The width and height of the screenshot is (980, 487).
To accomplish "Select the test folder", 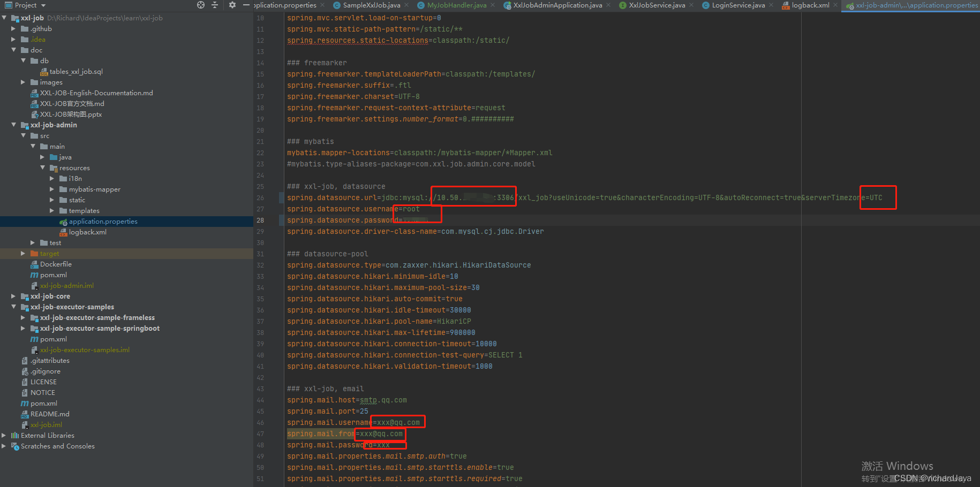I will click(55, 242).
